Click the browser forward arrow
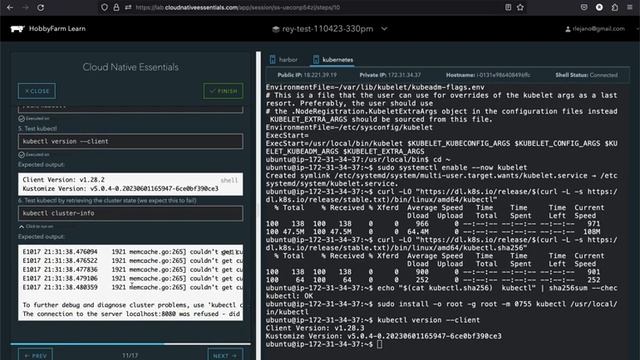The width and height of the screenshot is (640, 360). point(25,7)
